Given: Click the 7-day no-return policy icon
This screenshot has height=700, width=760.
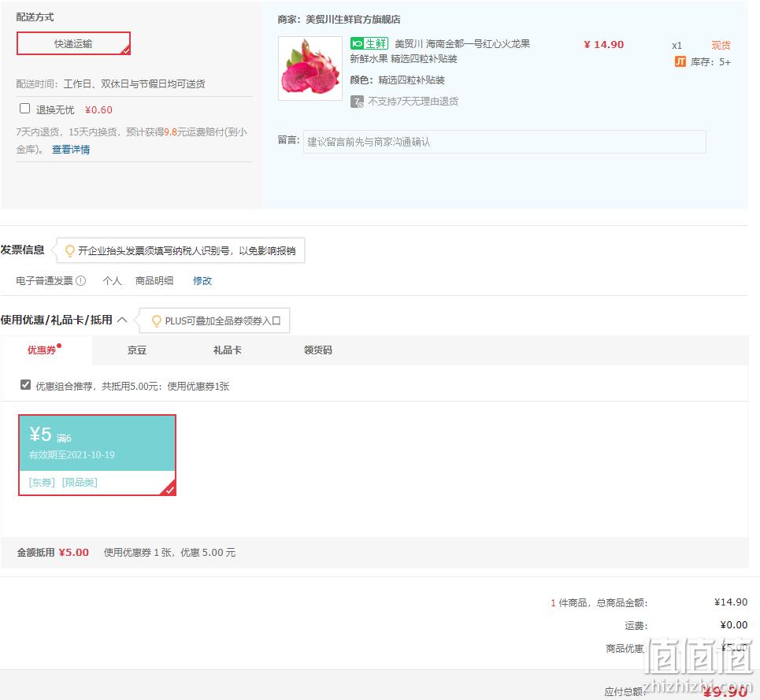Looking at the screenshot, I should point(358,102).
